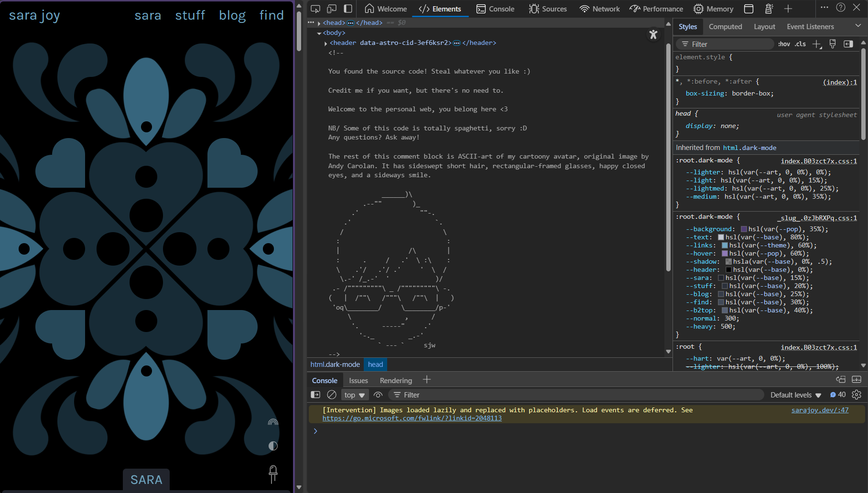Viewport: 868px width, 493px height.
Task: Add new style rule plus icon
Action: [817, 44]
